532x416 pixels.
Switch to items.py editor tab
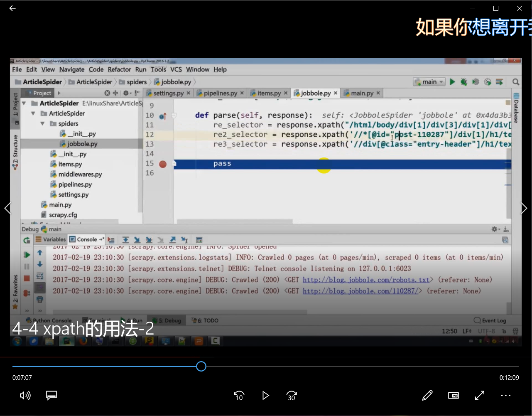[269, 93]
